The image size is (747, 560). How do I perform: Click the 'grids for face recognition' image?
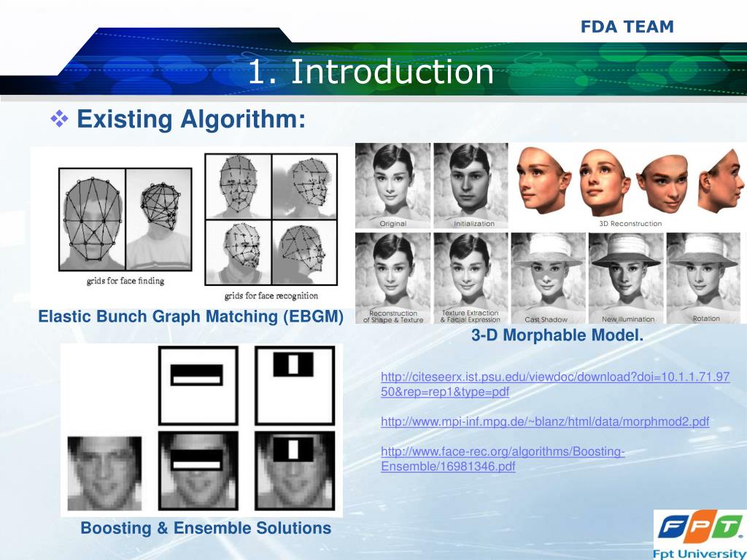click(271, 219)
